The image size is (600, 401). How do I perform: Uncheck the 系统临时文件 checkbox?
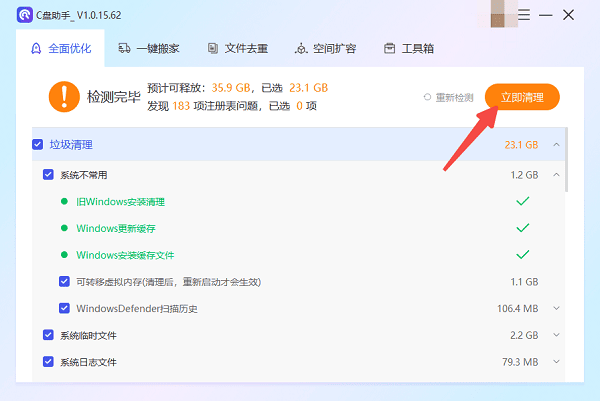[48, 335]
